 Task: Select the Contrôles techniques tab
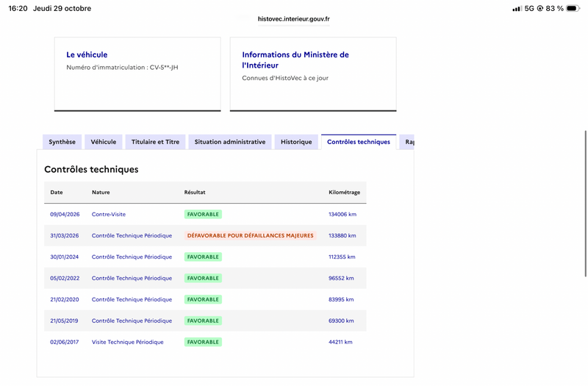pos(359,142)
